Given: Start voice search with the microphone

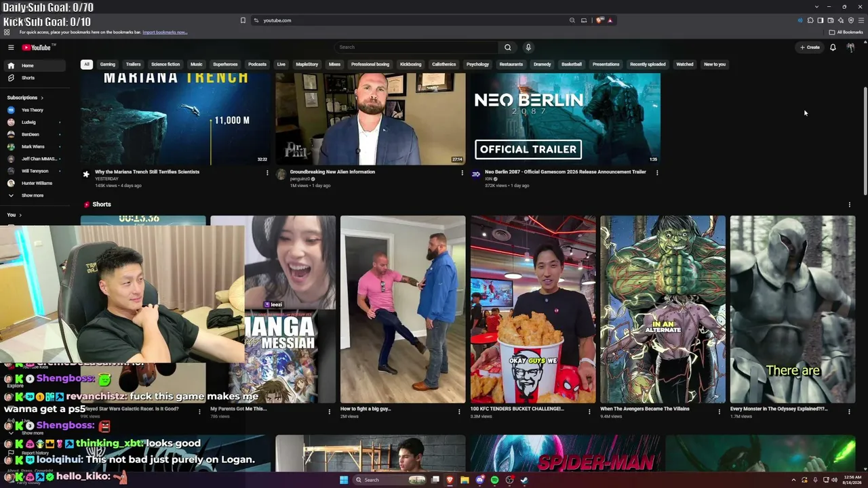Looking at the screenshot, I should click(528, 47).
